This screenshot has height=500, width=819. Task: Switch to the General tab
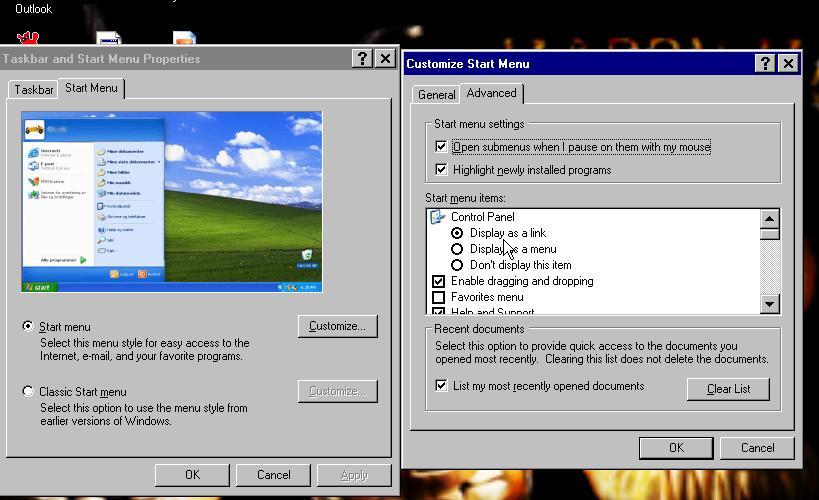click(x=436, y=95)
